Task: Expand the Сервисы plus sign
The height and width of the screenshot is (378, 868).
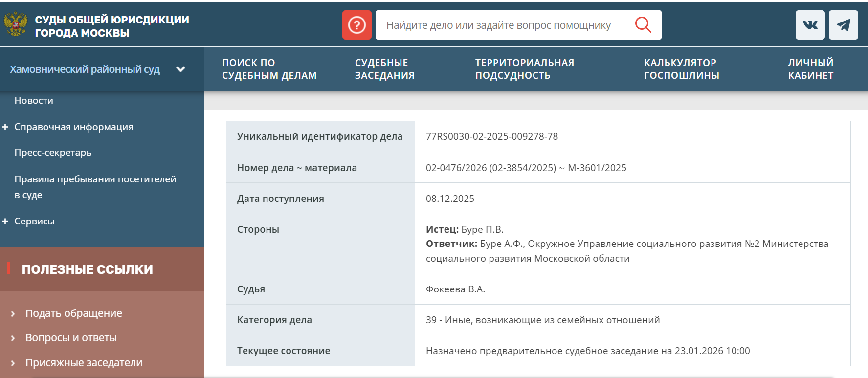Action: coord(5,222)
